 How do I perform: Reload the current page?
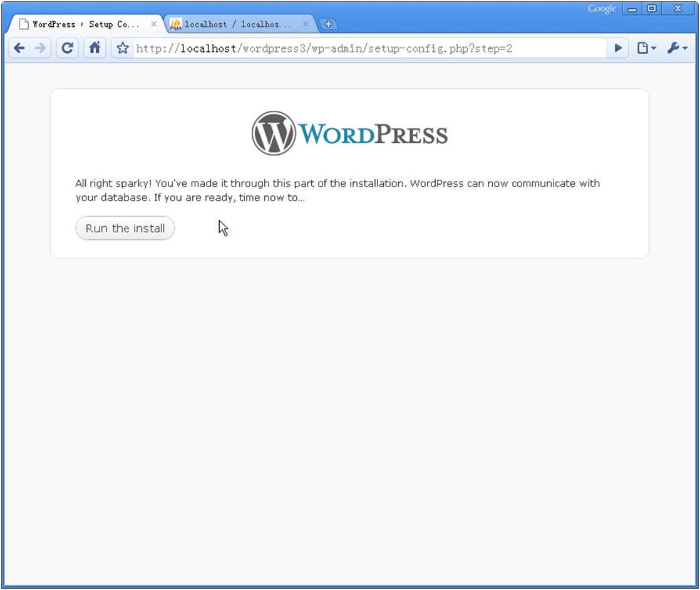click(68, 48)
